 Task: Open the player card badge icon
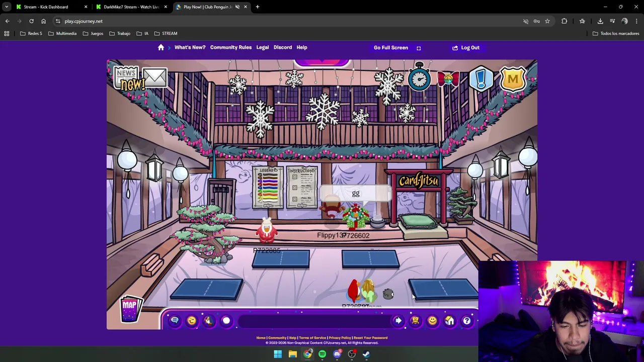(415, 321)
